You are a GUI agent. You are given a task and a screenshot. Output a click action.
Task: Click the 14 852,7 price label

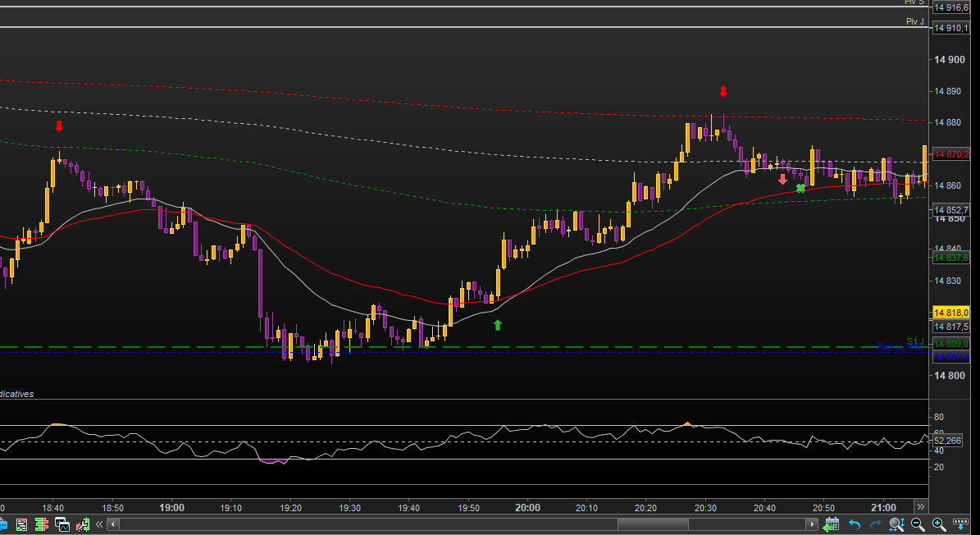click(950, 210)
